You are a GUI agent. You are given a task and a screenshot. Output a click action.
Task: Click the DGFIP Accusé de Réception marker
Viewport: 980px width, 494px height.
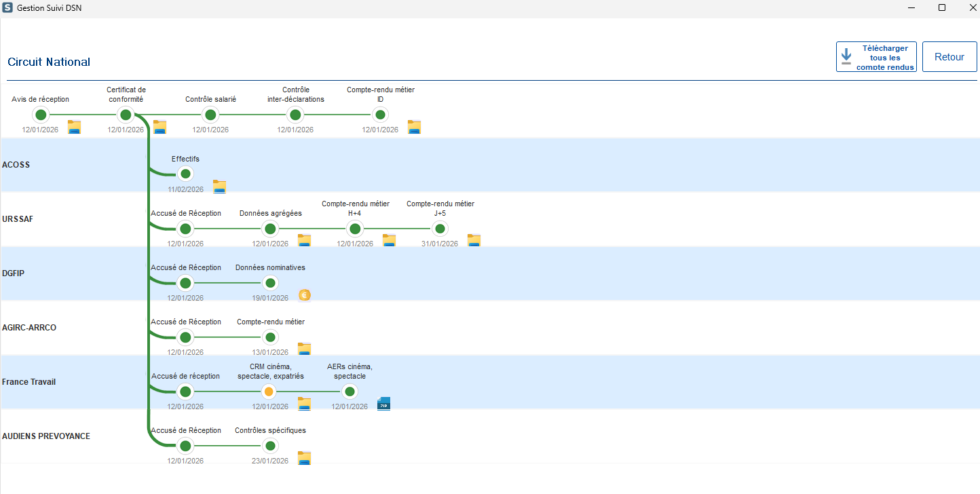point(185,283)
